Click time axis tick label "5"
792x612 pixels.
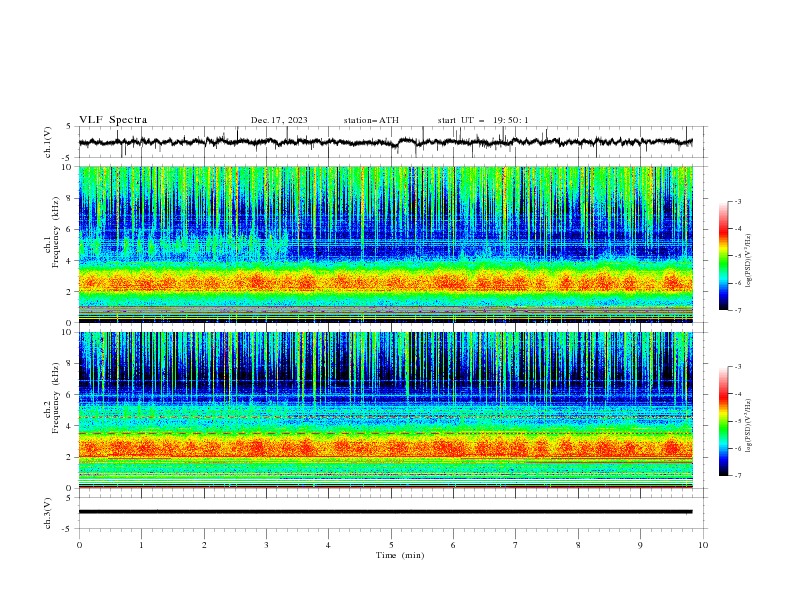[391, 545]
